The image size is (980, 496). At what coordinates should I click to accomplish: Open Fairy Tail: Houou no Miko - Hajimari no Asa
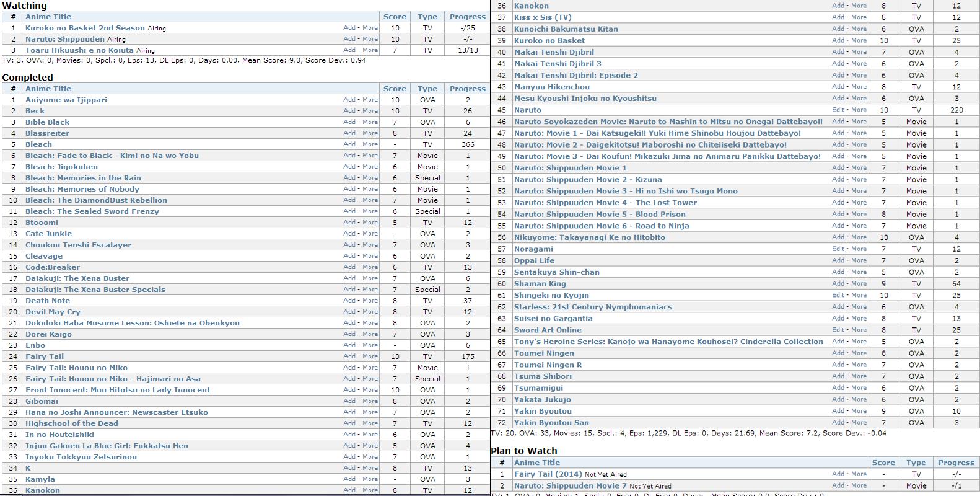[113, 379]
